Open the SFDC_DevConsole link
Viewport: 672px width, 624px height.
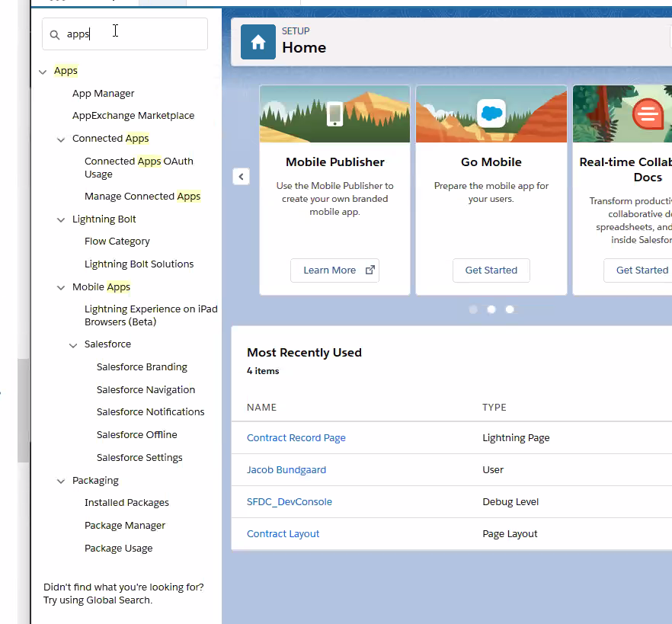[290, 502]
